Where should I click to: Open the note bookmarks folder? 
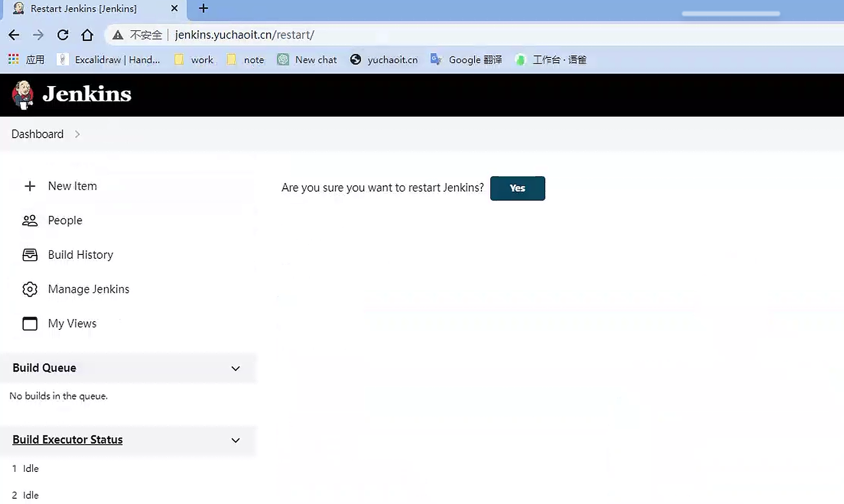(x=247, y=60)
